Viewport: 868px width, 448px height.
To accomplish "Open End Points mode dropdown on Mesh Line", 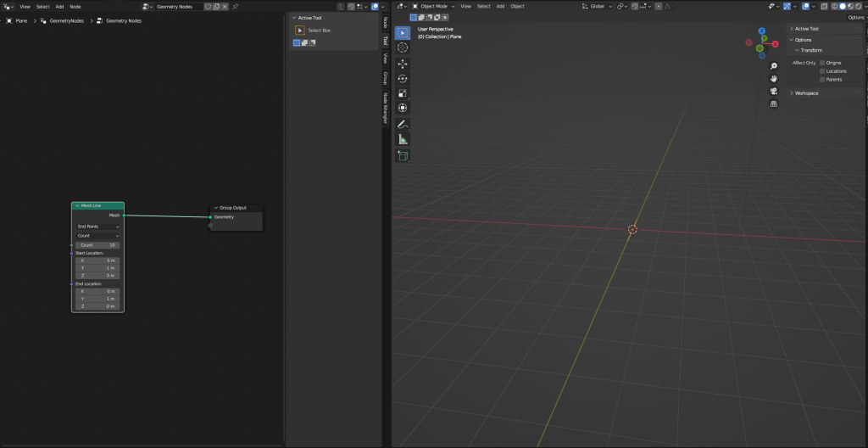I will point(98,227).
